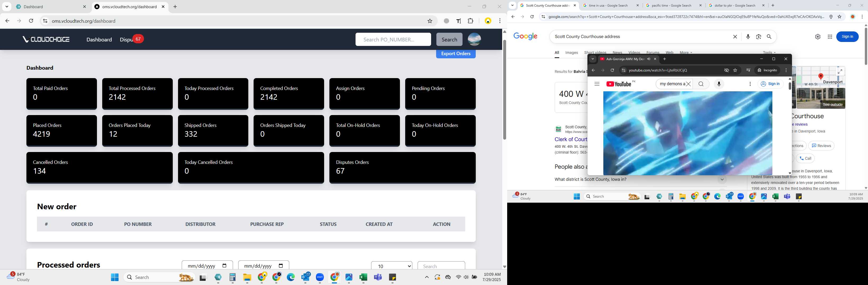Open the Extensions puzzle icon in the OMS browser
The image size is (868, 285).
471,21
